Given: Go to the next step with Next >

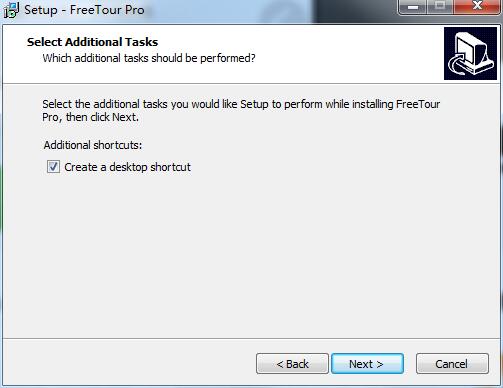Looking at the screenshot, I should click(367, 364).
